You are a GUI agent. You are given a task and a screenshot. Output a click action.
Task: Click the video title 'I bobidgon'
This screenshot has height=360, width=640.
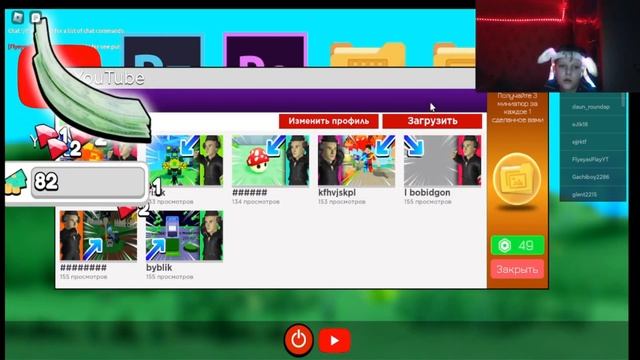(x=427, y=192)
